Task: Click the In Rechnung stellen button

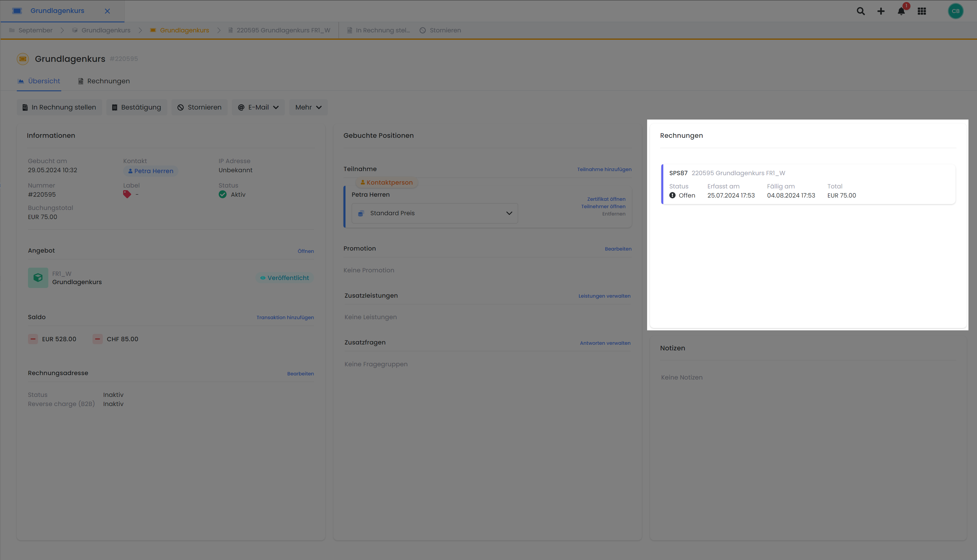Action: tap(59, 107)
